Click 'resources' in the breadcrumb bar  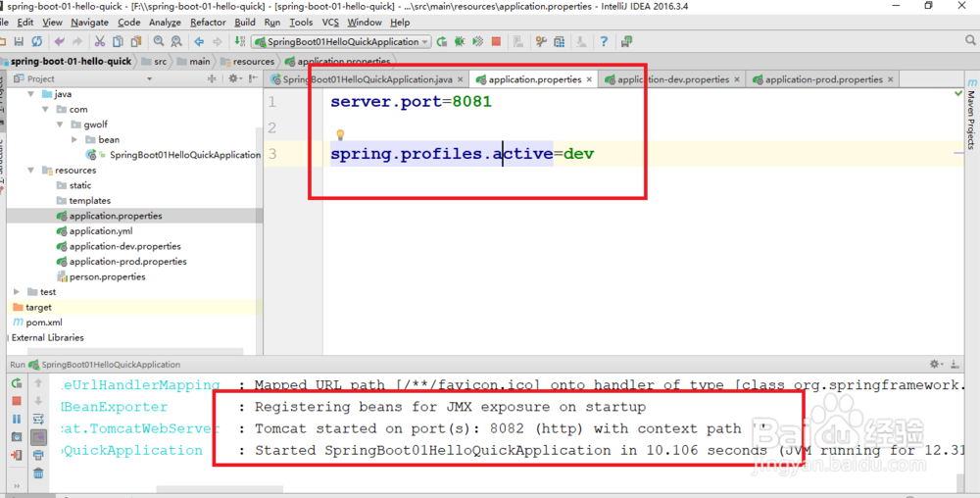254,61
